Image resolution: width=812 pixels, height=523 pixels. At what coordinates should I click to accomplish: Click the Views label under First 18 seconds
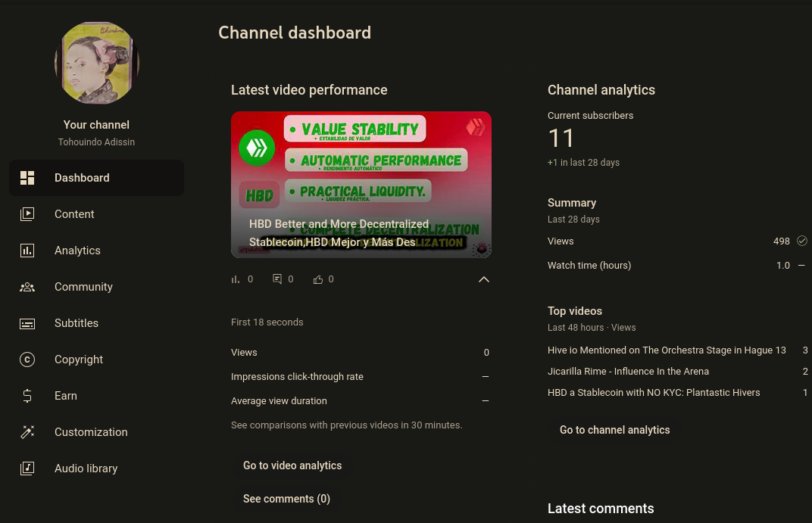244,352
